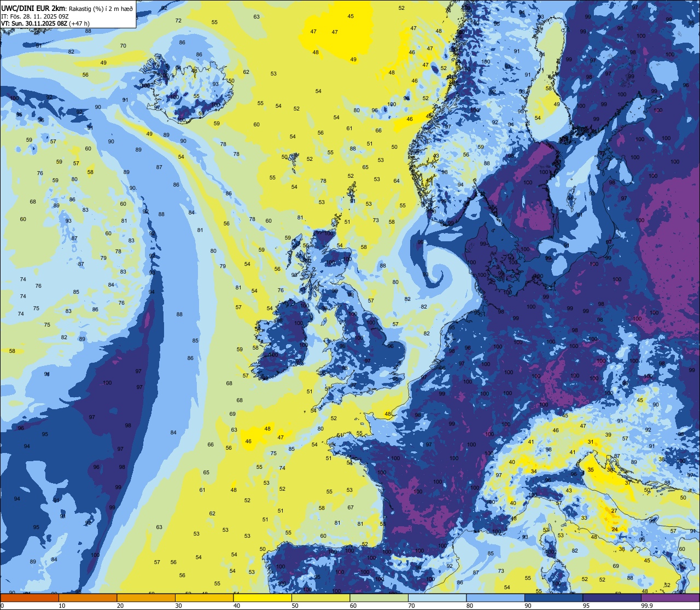Click the 10–20 orange legend swatch
This screenshot has width=700, height=610.
coord(87,597)
